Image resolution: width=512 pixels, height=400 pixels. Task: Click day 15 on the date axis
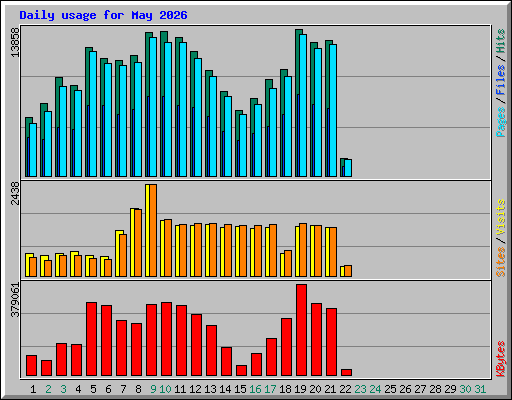click(x=240, y=389)
